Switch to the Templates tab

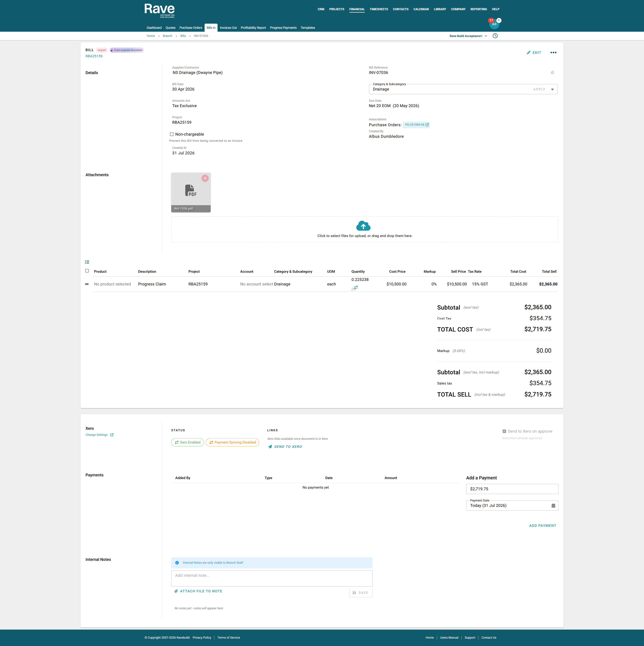coord(308,28)
